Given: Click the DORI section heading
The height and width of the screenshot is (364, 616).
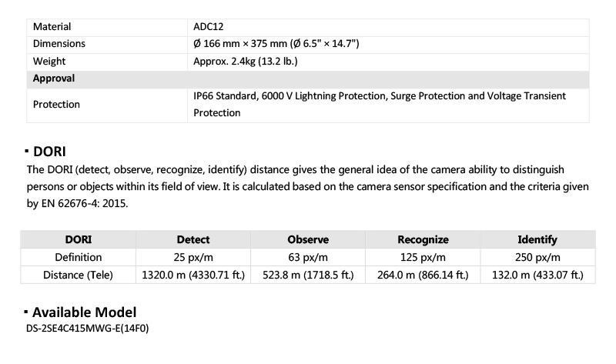Looking at the screenshot, I should point(49,152).
